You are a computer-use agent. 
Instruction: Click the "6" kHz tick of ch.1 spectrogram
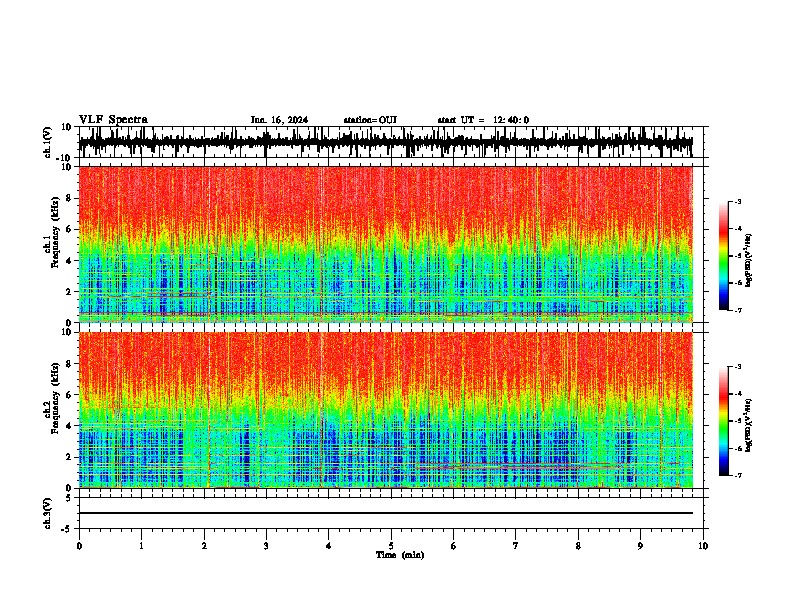pos(69,229)
